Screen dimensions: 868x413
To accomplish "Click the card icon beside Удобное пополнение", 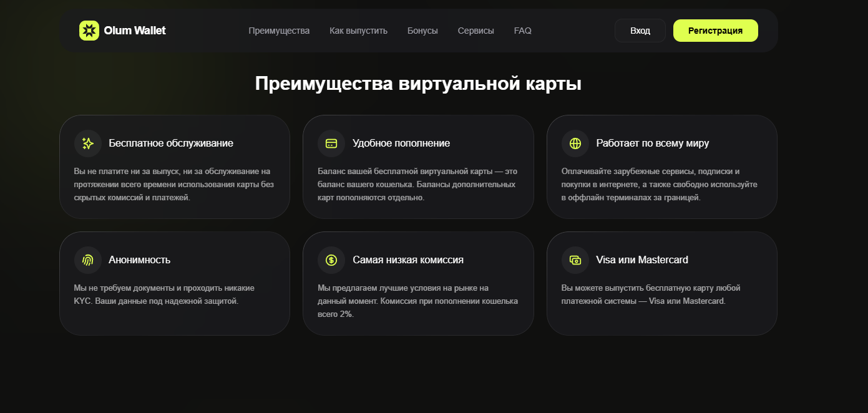I will pyautogui.click(x=331, y=143).
